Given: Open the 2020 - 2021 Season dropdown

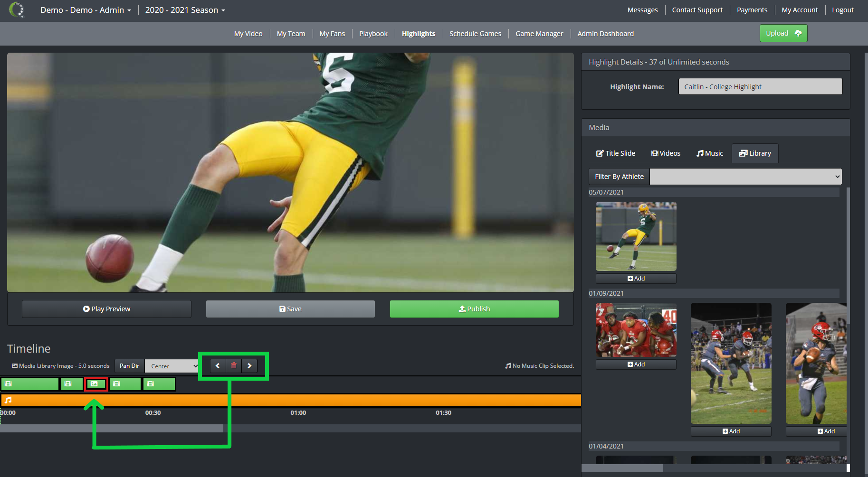Looking at the screenshot, I should point(185,10).
